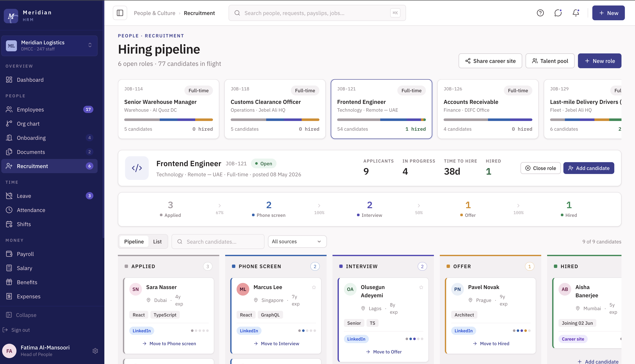Open Salary in sidebar
Screen dimensions: 635x364
pyautogui.click(x=49, y=268)
